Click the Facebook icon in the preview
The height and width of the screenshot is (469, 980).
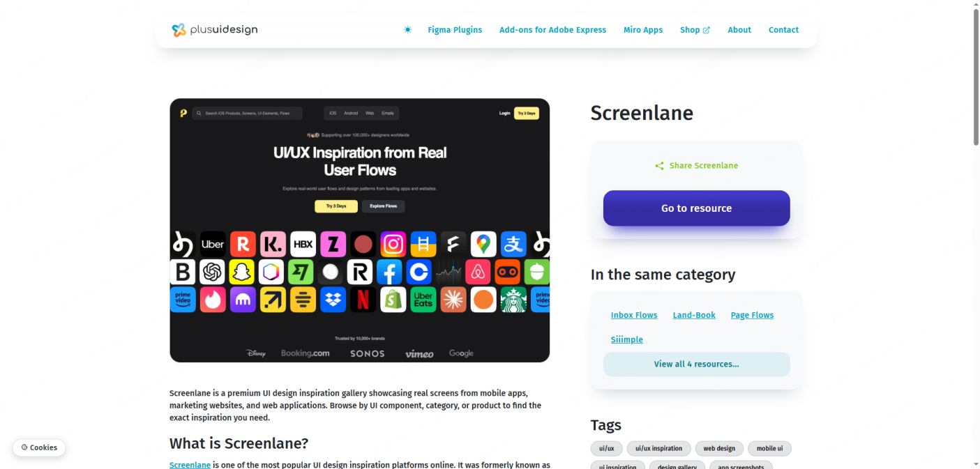point(389,272)
